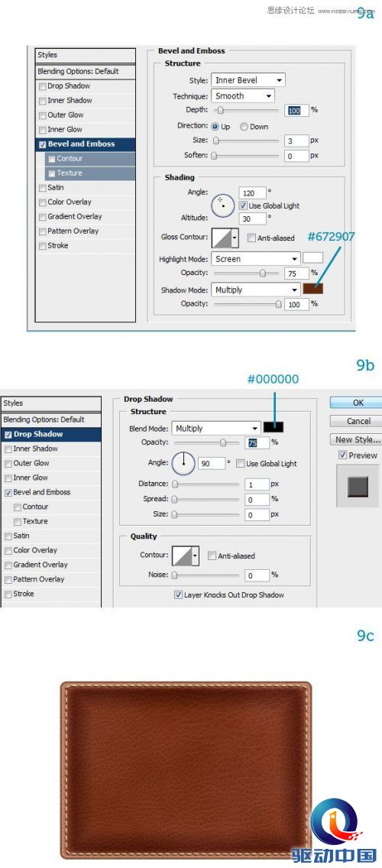Open Shadow Mode dropdown showing Multiply

click(x=256, y=290)
